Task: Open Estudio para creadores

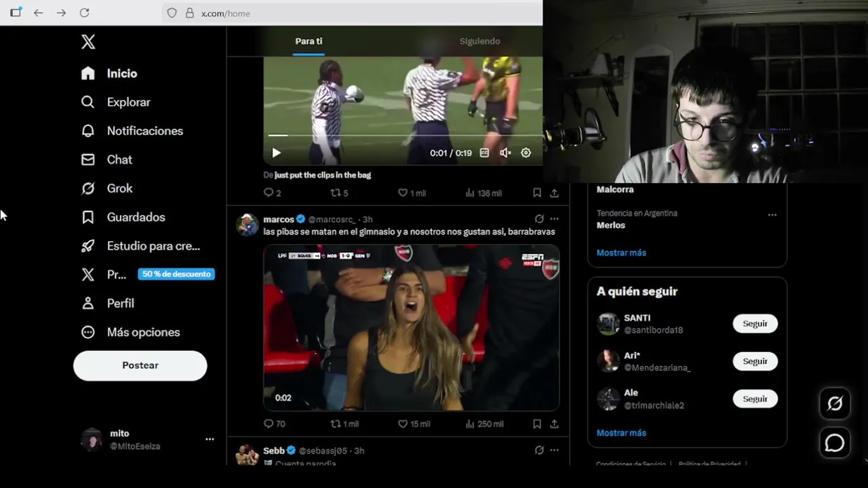Action: pos(140,246)
